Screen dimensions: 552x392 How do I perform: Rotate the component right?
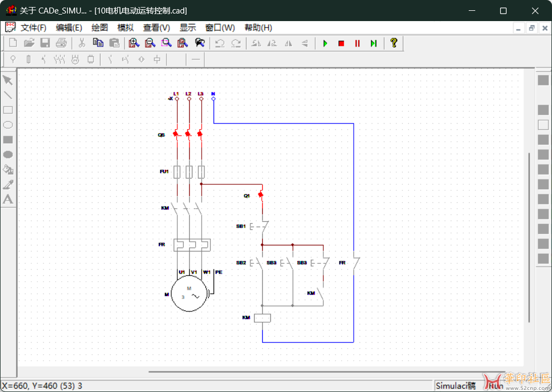coord(272,43)
